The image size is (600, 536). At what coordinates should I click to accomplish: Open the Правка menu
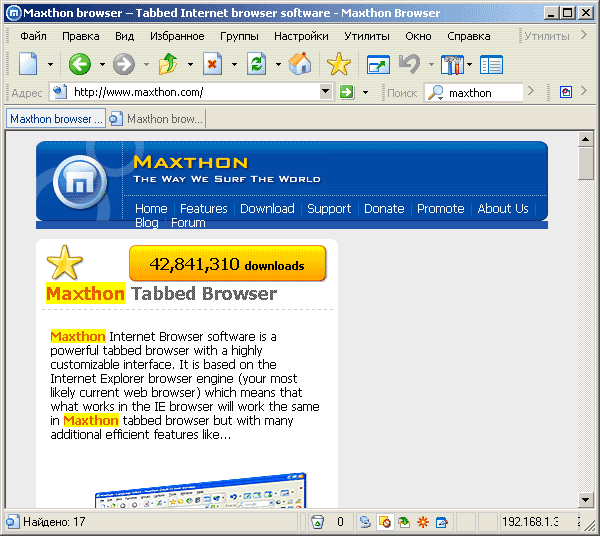(81, 36)
